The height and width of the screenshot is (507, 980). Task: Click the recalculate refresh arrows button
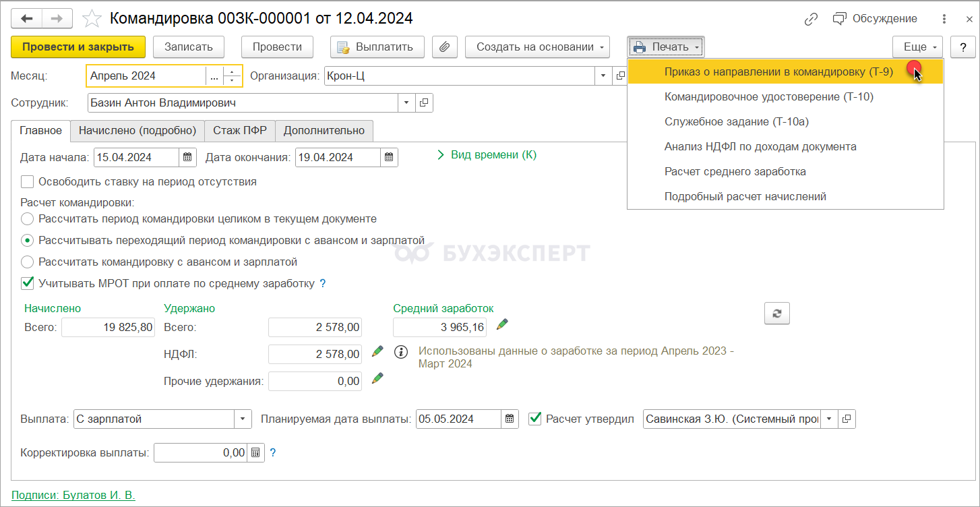coord(776,314)
